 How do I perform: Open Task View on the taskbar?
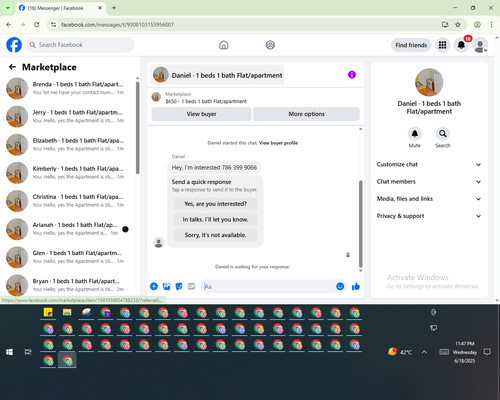(28, 352)
